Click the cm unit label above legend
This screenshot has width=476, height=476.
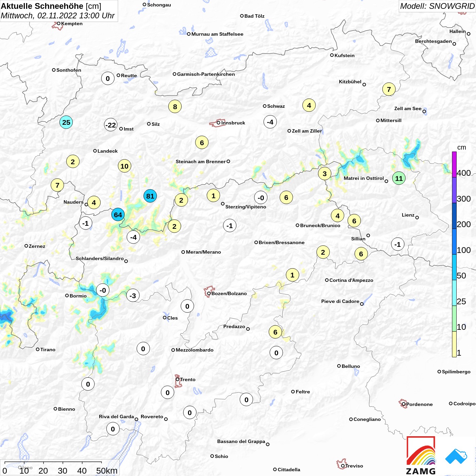point(462,147)
